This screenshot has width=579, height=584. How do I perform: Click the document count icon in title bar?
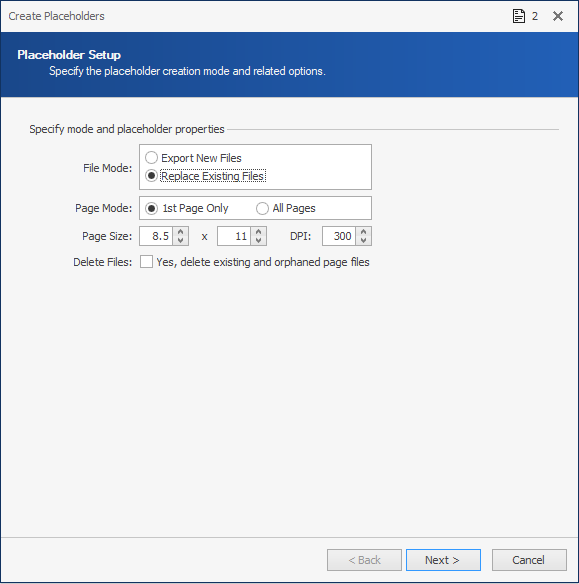pos(519,16)
